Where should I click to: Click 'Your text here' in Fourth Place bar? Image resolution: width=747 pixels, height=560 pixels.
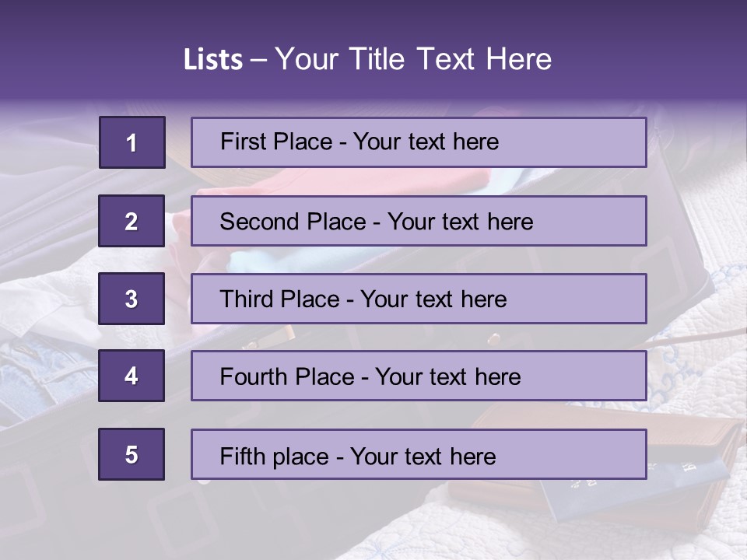tap(448, 376)
